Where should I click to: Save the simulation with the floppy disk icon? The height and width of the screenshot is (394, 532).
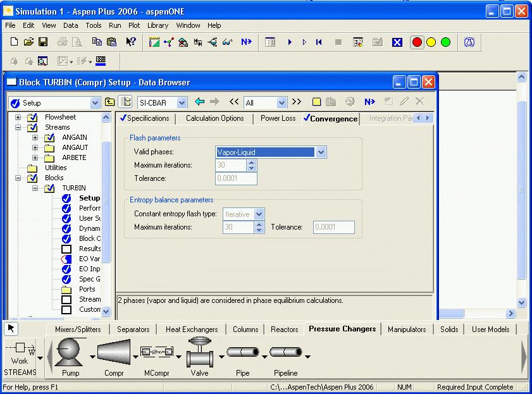(x=43, y=42)
